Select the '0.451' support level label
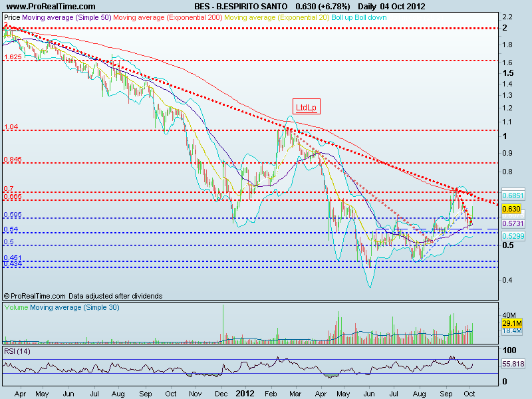Viewport: 532px width, 399px height. tap(13, 258)
